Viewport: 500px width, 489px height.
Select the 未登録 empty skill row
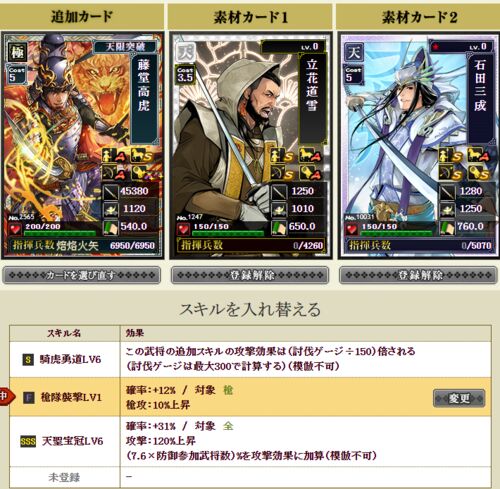click(x=250, y=477)
